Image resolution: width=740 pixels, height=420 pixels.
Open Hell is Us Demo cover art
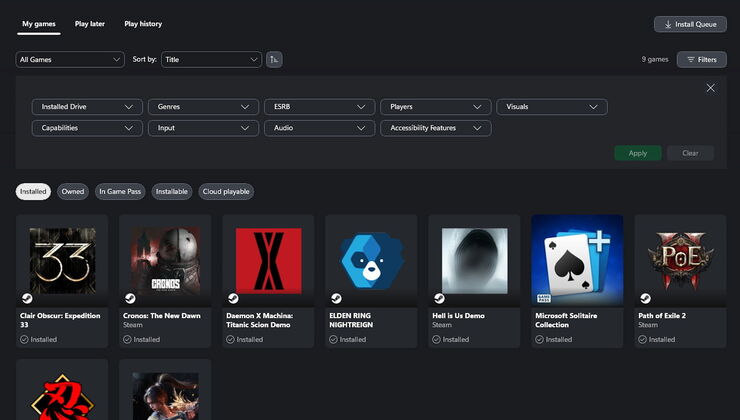474,261
